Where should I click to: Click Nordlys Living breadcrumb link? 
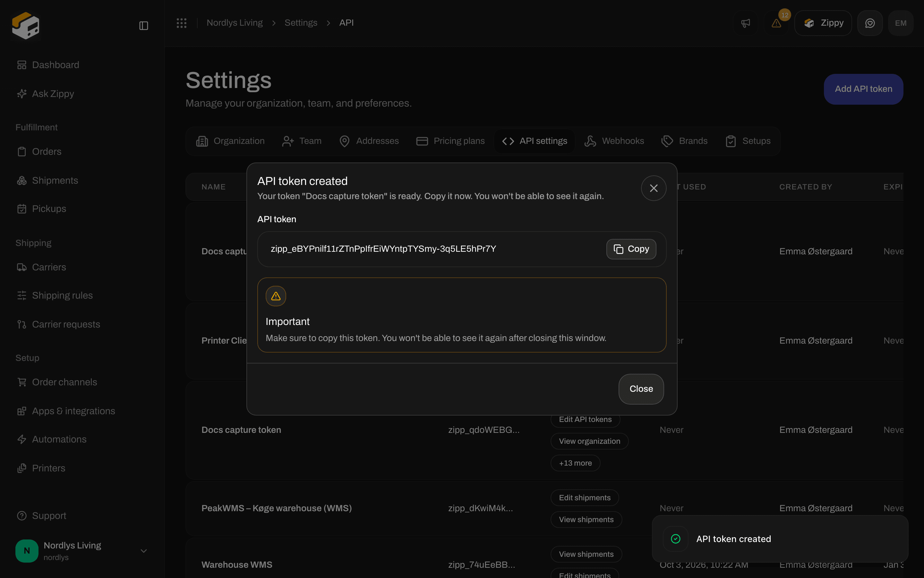(235, 23)
